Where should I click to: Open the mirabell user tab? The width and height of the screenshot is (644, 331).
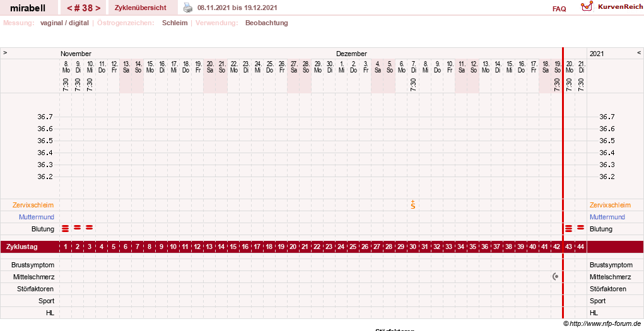(x=28, y=8)
